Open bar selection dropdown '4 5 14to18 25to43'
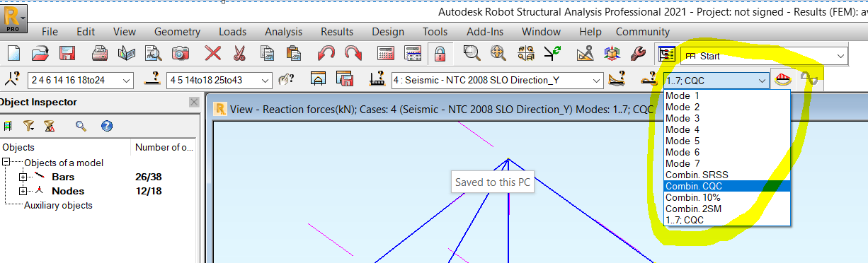This screenshot has width=868, height=263. [219, 80]
